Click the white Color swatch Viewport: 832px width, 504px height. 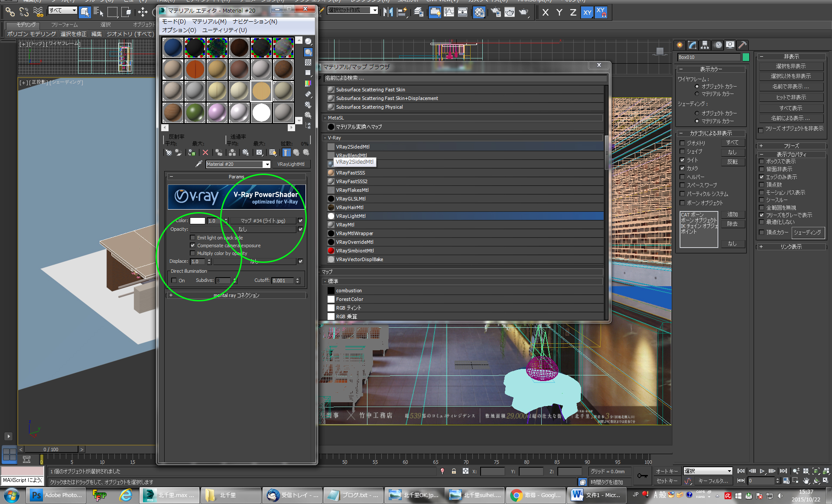coord(197,221)
